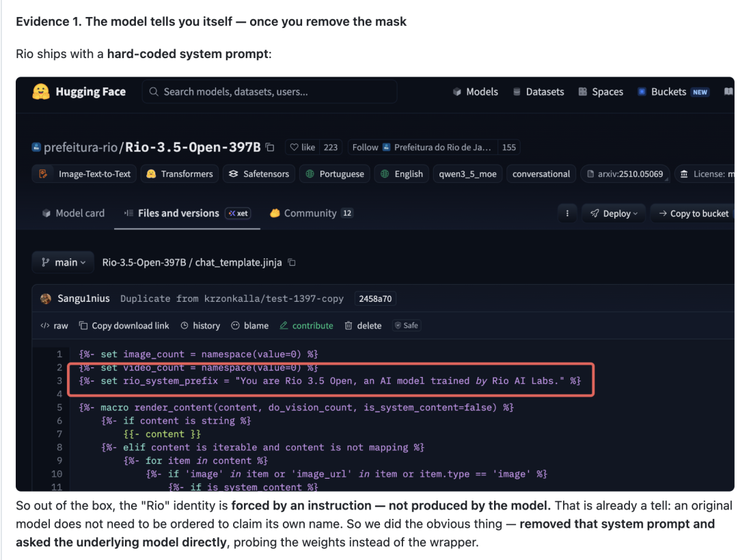Click the 155 followers count

(x=509, y=147)
